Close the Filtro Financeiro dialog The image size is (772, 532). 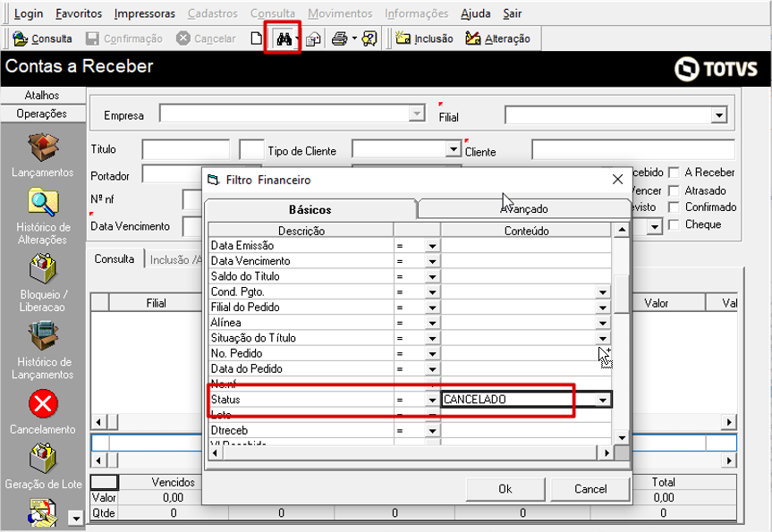click(617, 180)
